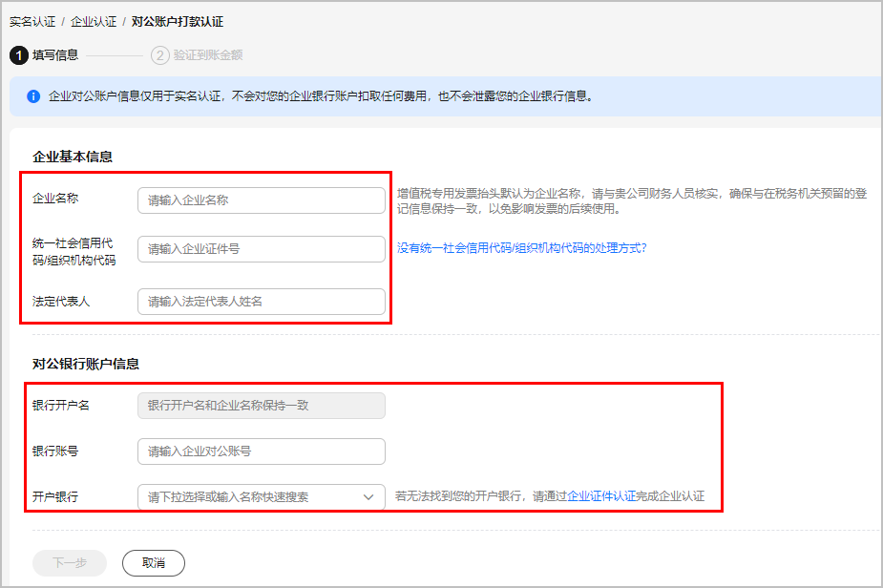
Task: Click the 取消 button
Action: (153, 563)
